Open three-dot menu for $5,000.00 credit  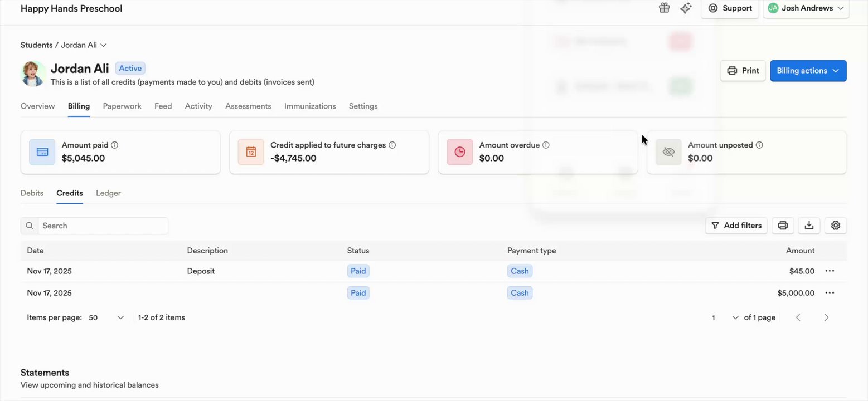pyautogui.click(x=830, y=293)
